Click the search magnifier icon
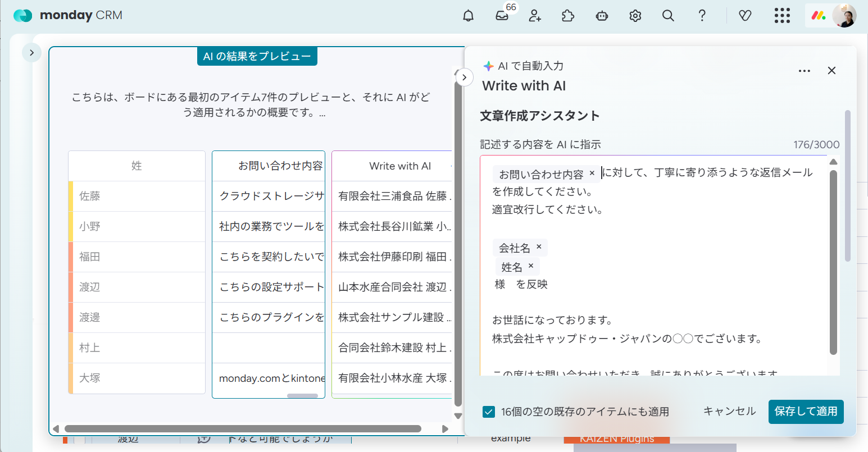868x452 pixels. click(668, 16)
